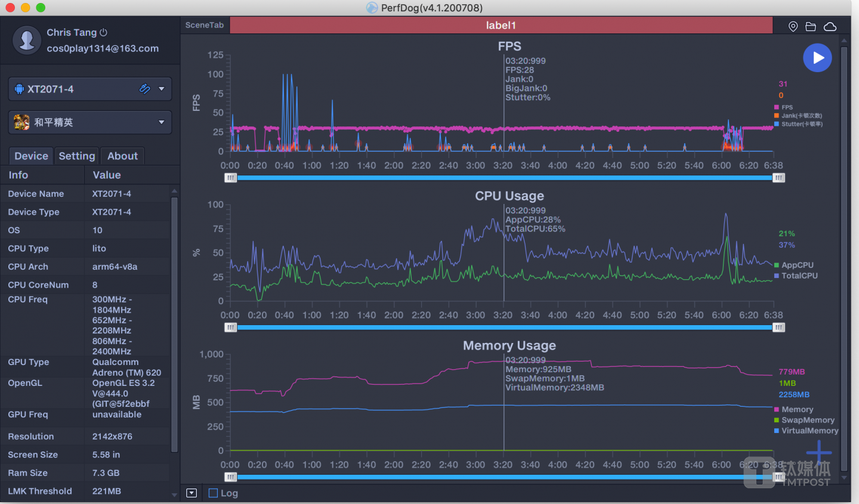Viewport: 859px width, 504px height.
Task: Click the FPS chart left range slider handle
Action: click(x=230, y=178)
